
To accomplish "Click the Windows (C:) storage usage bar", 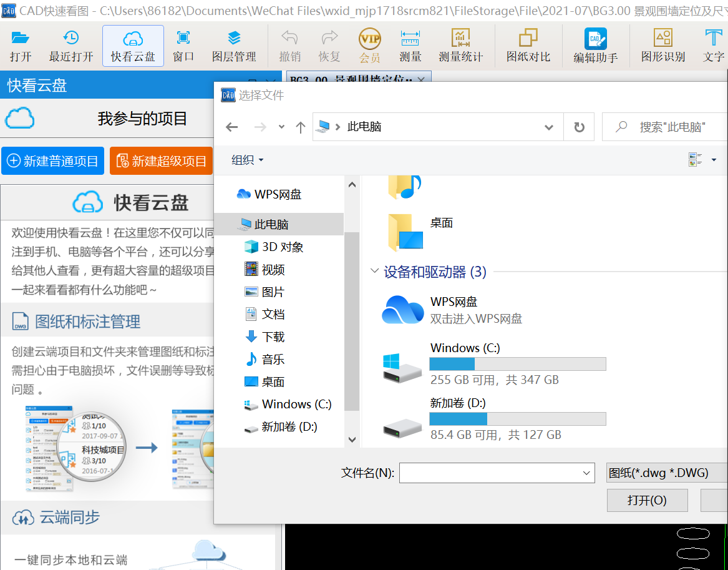I will pyautogui.click(x=518, y=364).
